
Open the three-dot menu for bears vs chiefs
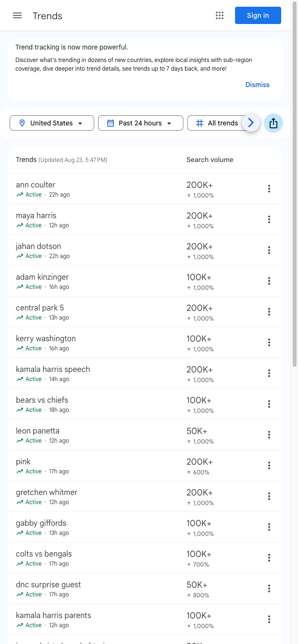pyautogui.click(x=269, y=404)
